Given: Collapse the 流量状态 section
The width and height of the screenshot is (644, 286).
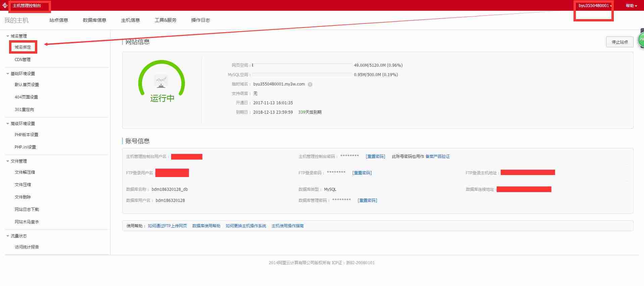Looking at the screenshot, I should tap(8, 236).
